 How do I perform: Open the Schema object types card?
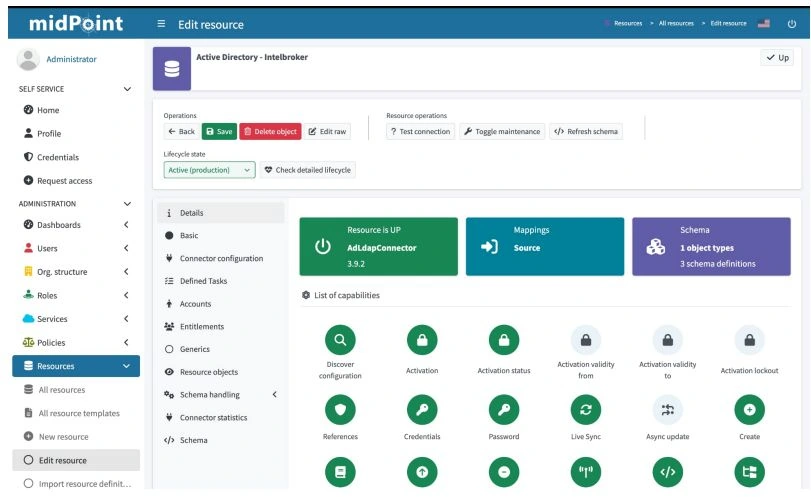pyautogui.click(x=711, y=247)
